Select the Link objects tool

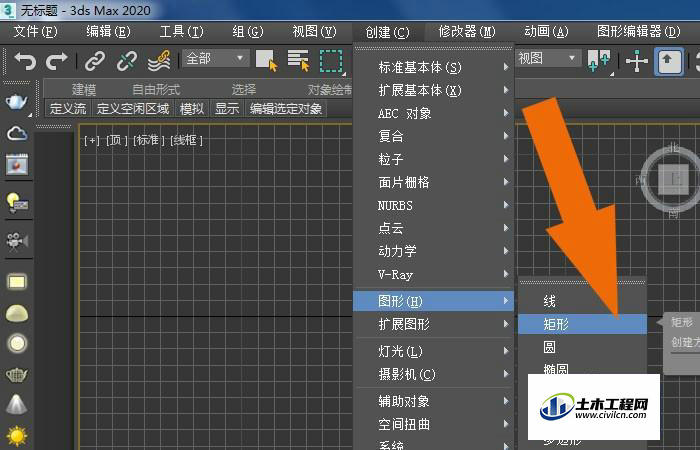[x=95, y=61]
